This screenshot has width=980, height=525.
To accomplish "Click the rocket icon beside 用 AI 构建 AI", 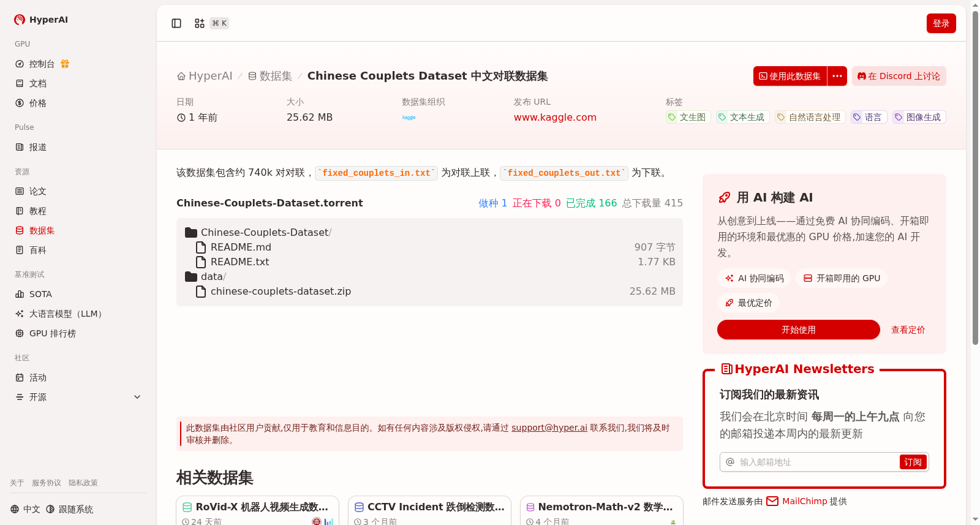I will point(725,197).
